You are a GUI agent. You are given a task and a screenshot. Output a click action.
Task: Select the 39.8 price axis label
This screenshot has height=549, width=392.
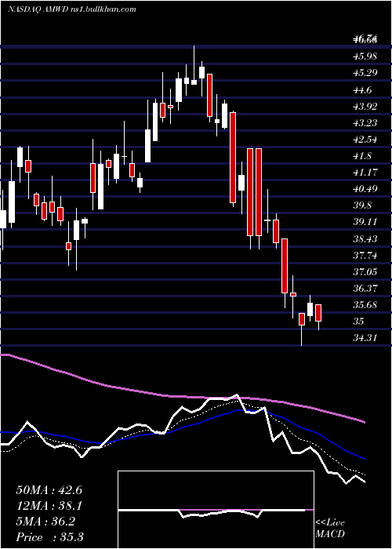tap(362, 205)
